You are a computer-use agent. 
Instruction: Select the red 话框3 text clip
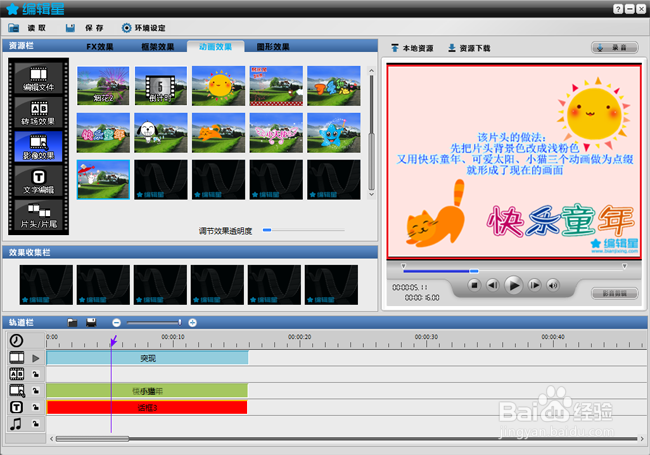click(147, 407)
